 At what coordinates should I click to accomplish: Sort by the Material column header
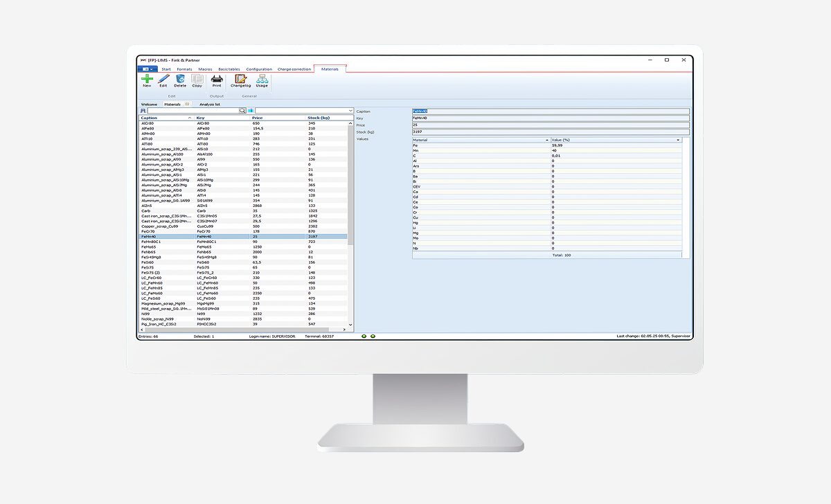pyautogui.click(x=478, y=140)
